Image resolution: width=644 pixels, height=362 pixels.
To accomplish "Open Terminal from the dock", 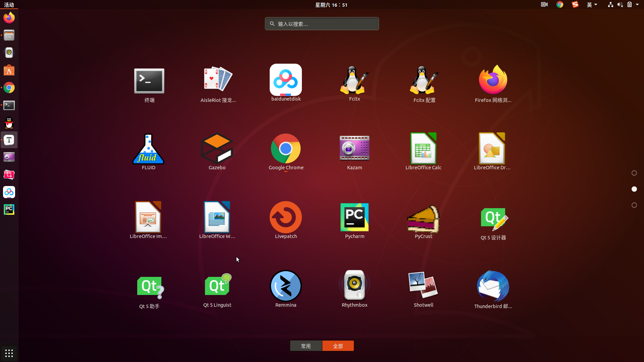I will (x=9, y=105).
